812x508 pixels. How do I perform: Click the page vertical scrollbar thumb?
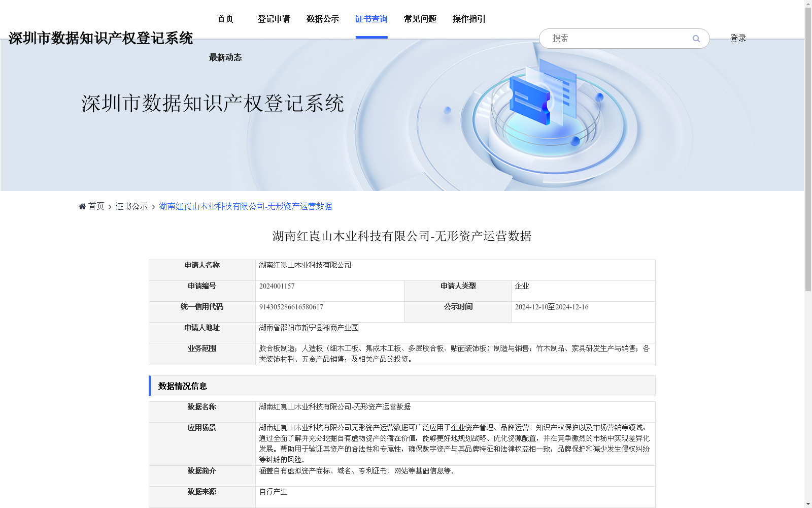click(808, 149)
